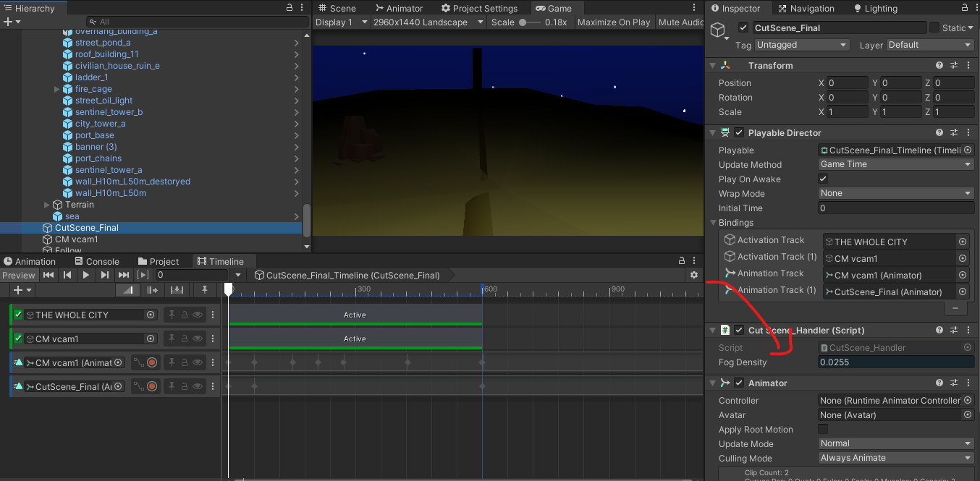Enable Apply Root Motion checkbox
The width and height of the screenshot is (980, 481).
click(823, 430)
